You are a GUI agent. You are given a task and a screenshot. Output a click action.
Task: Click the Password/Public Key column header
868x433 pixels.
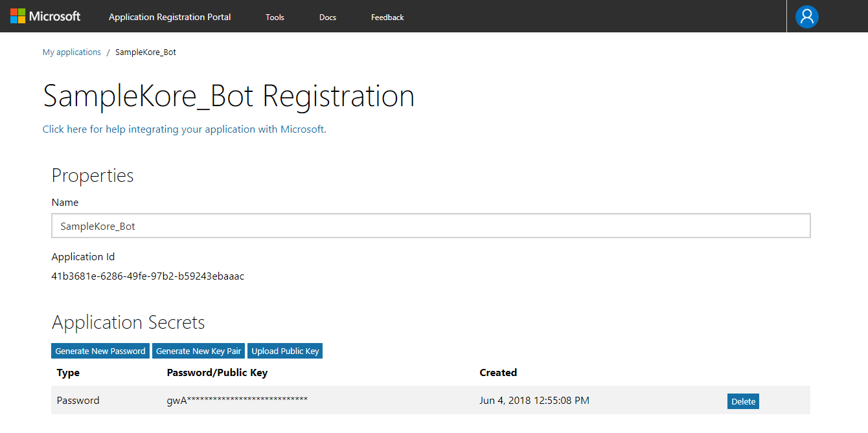point(217,373)
